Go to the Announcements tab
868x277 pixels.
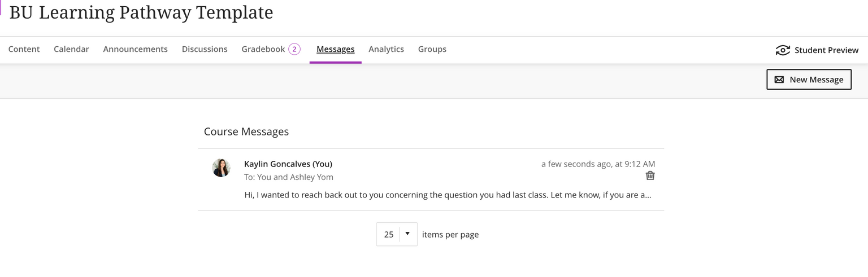[135, 49]
